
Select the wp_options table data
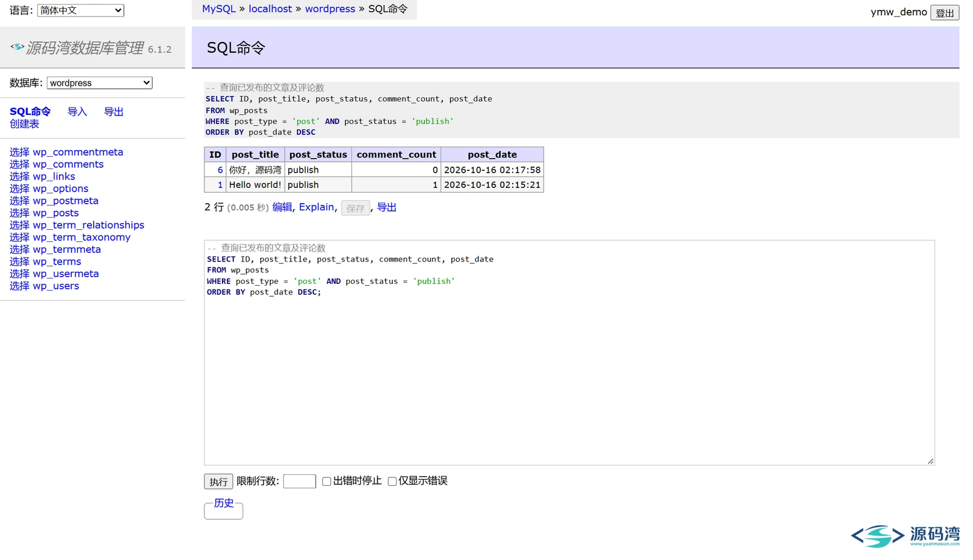click(19, 188)
